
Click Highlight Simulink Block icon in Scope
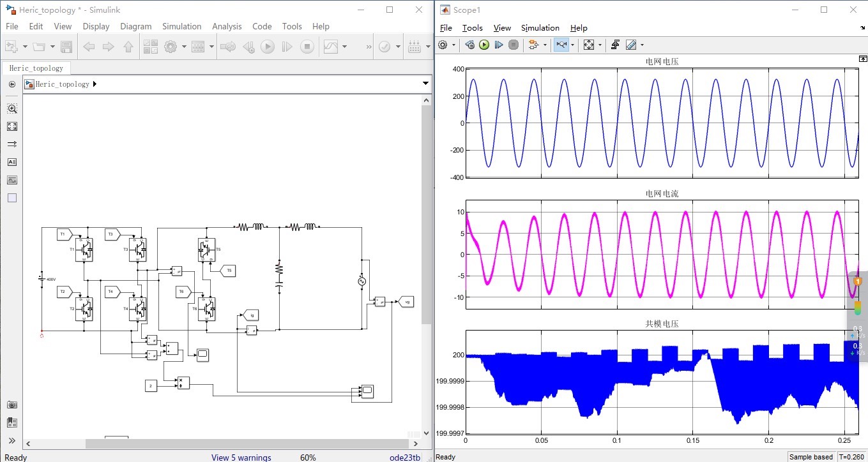[x=533, y=45]
